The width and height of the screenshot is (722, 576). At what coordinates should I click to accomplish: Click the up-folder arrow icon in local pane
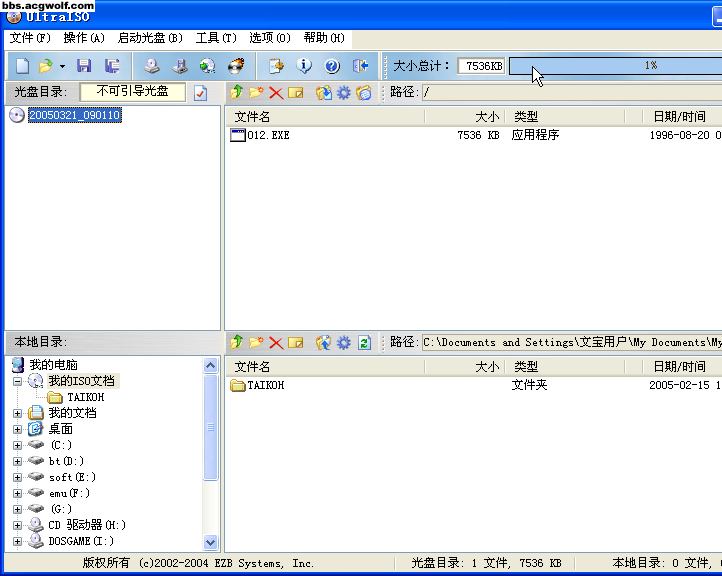click(x=237, y=342)
